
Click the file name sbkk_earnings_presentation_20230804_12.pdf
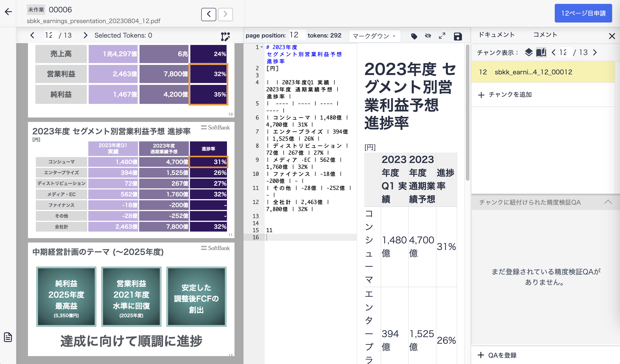coord(94,21)
